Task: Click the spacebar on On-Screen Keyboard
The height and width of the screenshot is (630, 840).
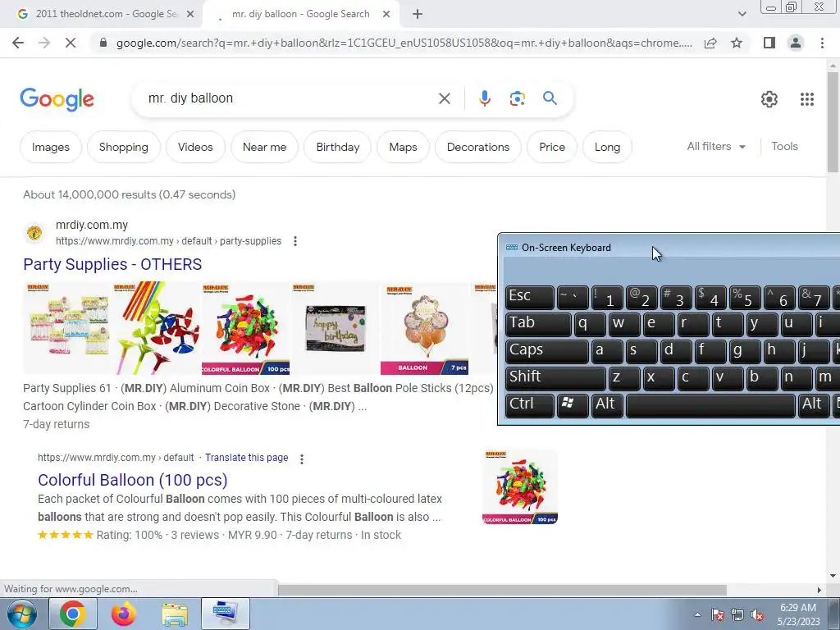Action: coord(710,405)
